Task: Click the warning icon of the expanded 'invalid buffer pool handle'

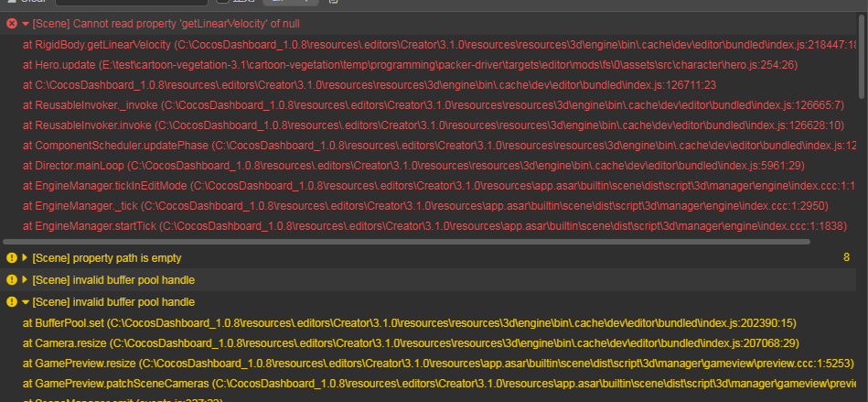Action: (x=12, y=302)
